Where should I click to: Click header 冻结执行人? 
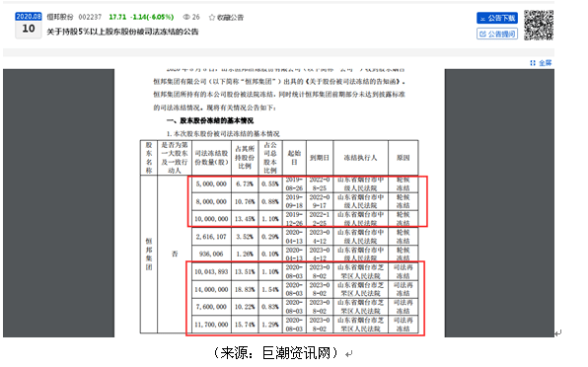coord(360,158)
